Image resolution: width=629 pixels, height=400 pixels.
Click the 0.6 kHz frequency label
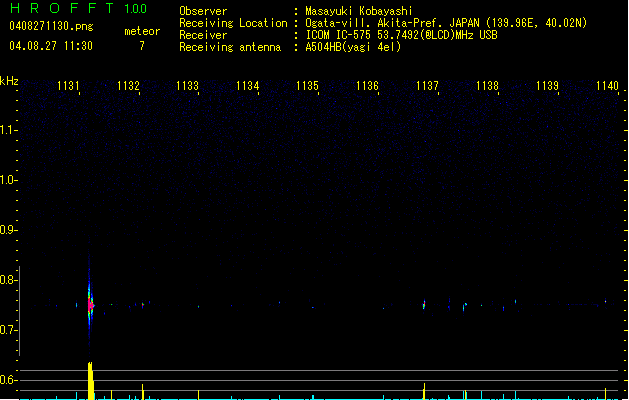tap(7, 380)
